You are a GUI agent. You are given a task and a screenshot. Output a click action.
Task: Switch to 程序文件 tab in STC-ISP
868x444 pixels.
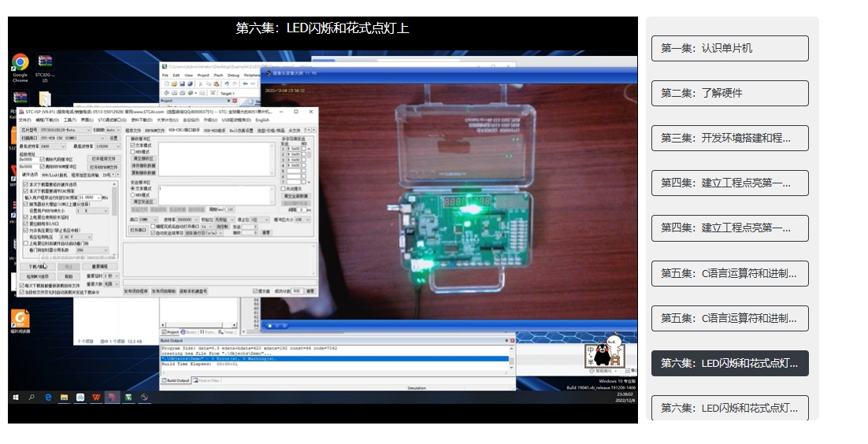[133, 131]
